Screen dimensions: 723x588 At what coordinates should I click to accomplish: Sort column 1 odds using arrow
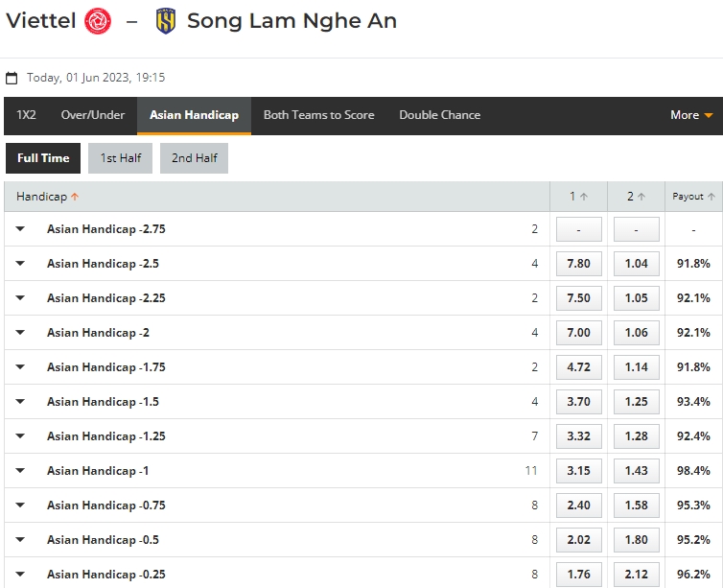click(584, 197)
